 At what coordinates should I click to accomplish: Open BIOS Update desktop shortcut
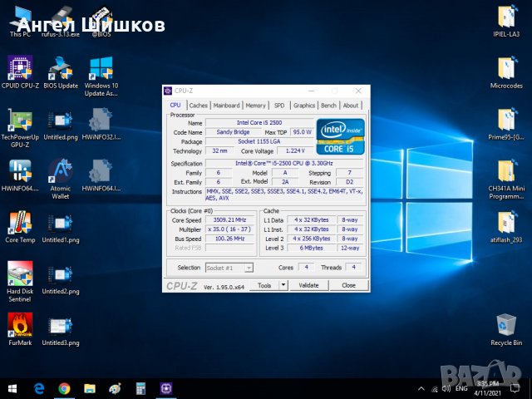[61, 72]
